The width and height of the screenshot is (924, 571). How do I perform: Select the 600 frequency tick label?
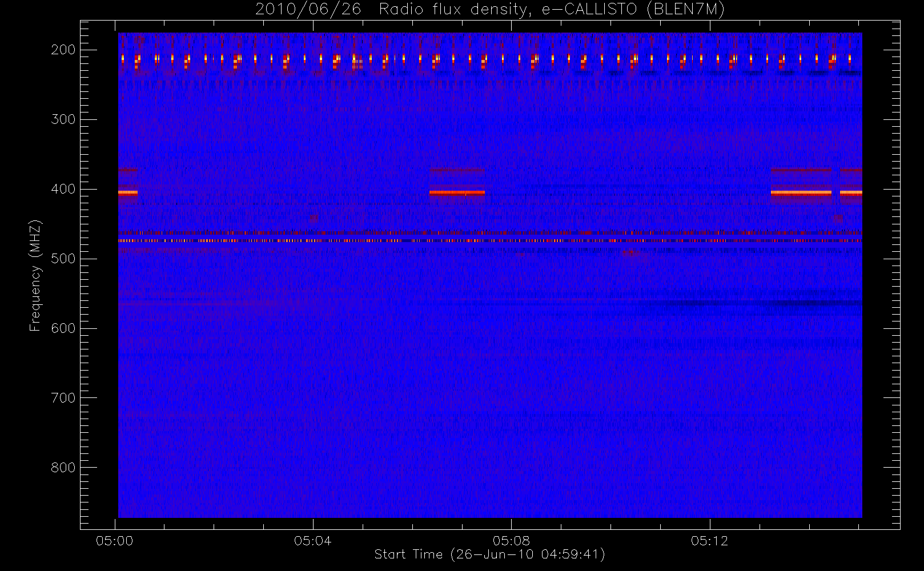63,328
